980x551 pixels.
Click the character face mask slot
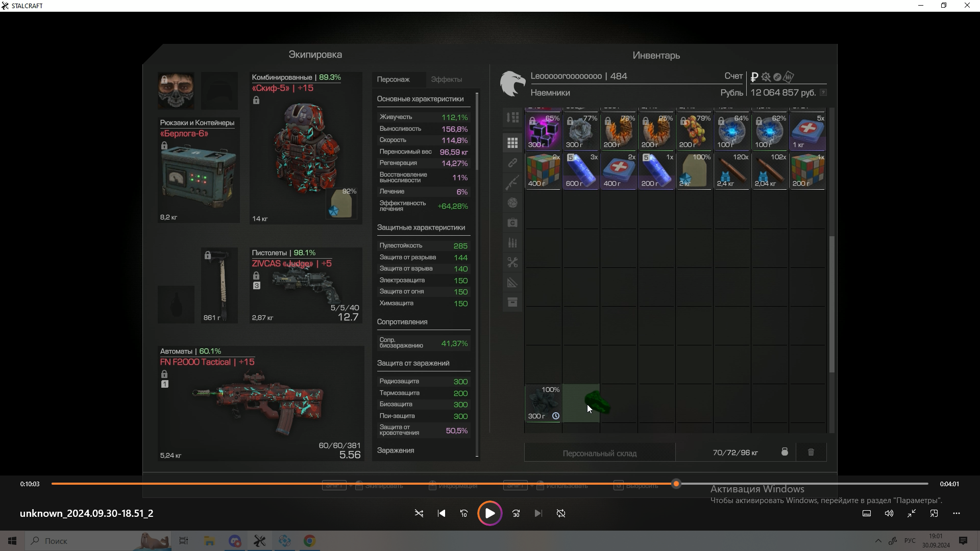pos(176,91)
